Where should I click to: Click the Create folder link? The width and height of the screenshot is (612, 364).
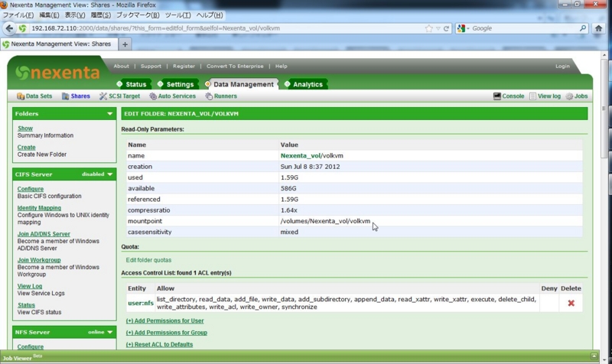click(x=26, y=148)
